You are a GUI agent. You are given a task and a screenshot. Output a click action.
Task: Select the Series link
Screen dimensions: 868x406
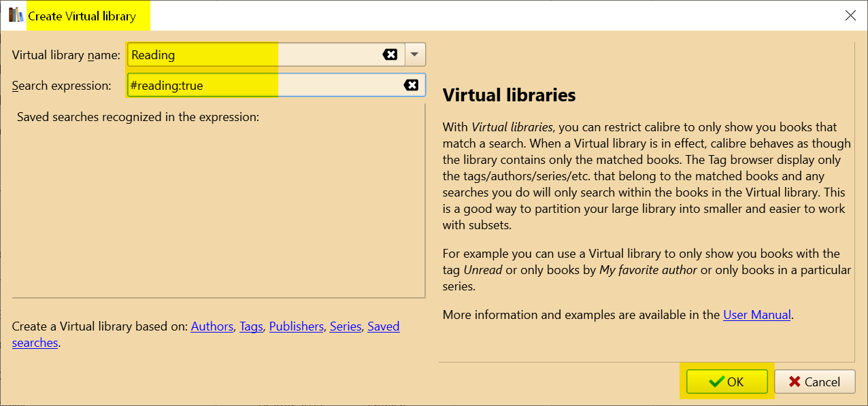345,326
